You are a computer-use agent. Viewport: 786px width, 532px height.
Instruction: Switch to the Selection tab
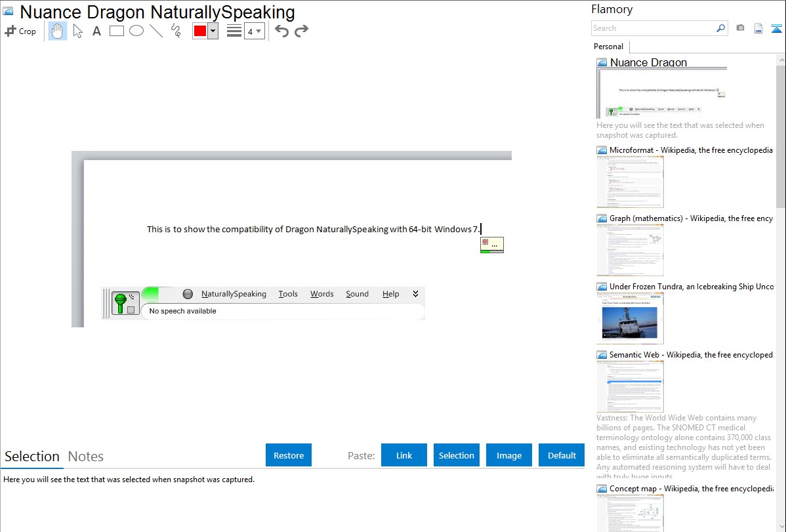[x=32, y=457]
